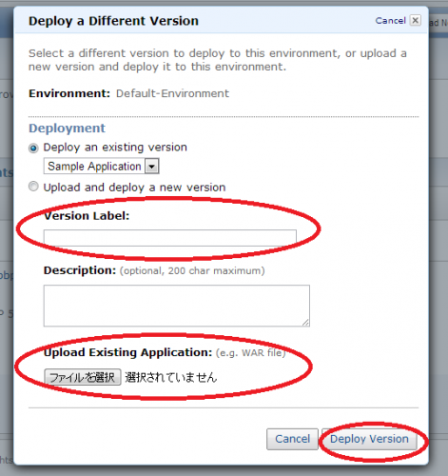Click the Sample Application combo box text
This screenshot has width=448, height=476.
click(x=94, y=166)
